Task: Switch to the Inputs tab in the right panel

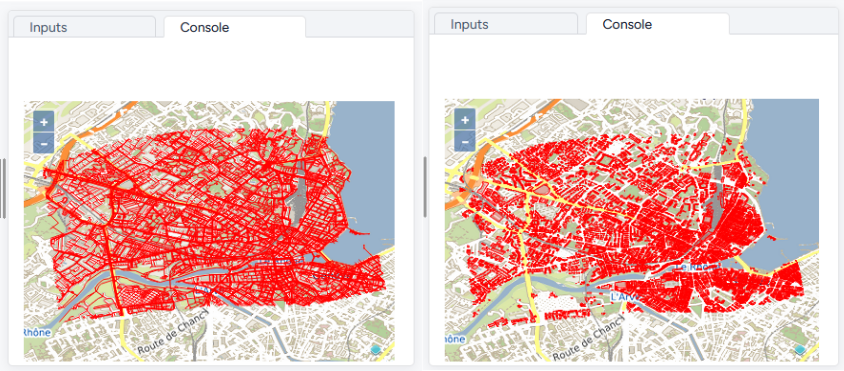Action: pyautogui.click(x=506, y=24)
